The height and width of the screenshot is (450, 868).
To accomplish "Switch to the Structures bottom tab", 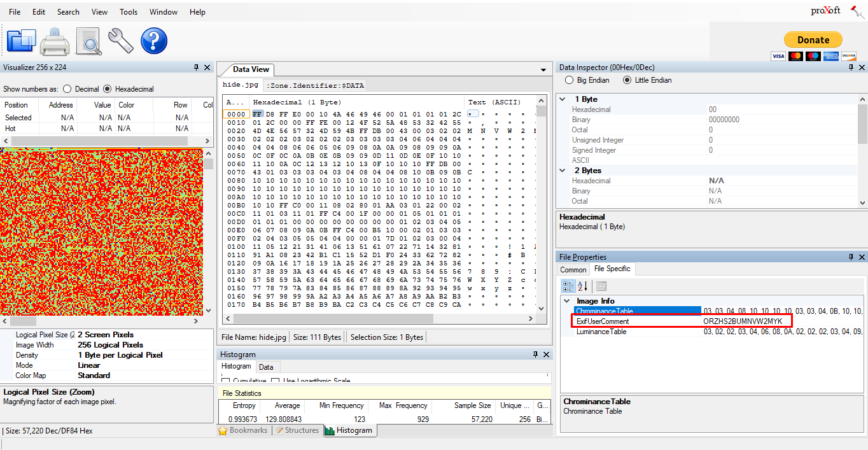I will click(297, 430).
